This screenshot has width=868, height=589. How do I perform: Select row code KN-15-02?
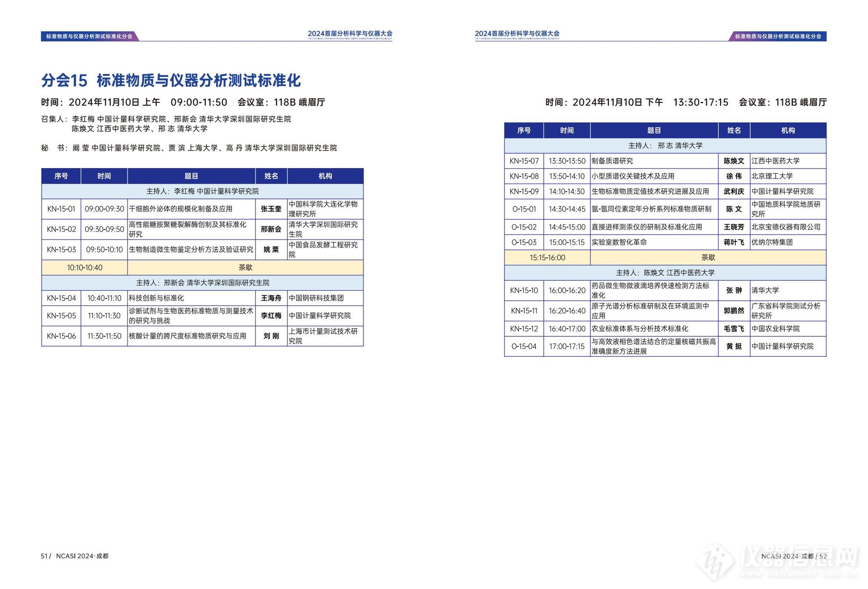(x=61, y=229)
